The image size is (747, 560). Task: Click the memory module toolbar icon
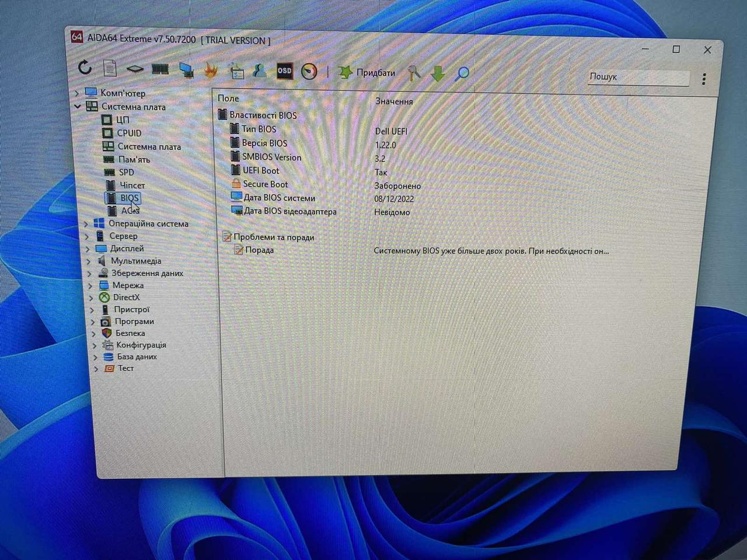[x=160, y=69]
